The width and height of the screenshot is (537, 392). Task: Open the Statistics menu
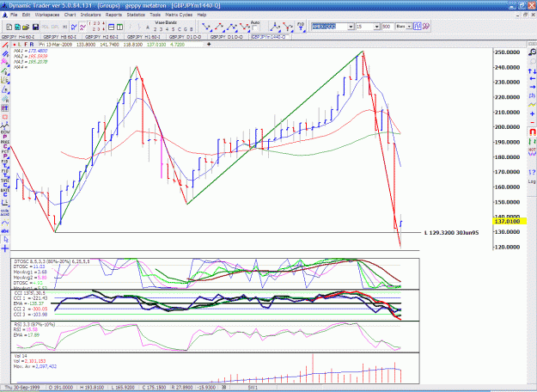[136, 15]
